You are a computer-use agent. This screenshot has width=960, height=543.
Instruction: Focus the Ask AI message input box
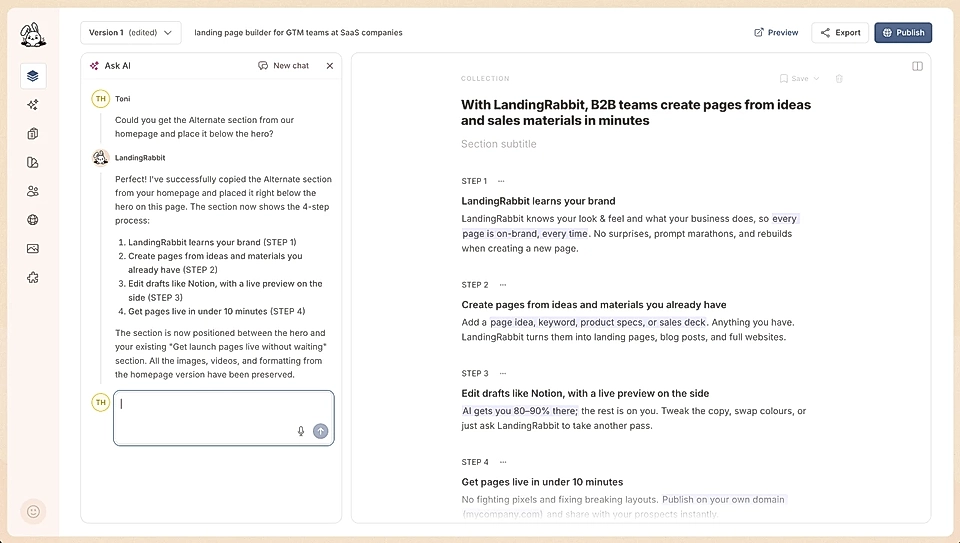click(x=223, y=418)
